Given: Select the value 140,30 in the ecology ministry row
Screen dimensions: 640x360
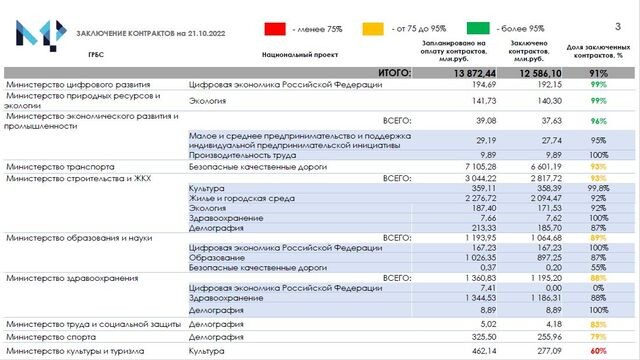Looking at the screenshot, I should (550, 101).
